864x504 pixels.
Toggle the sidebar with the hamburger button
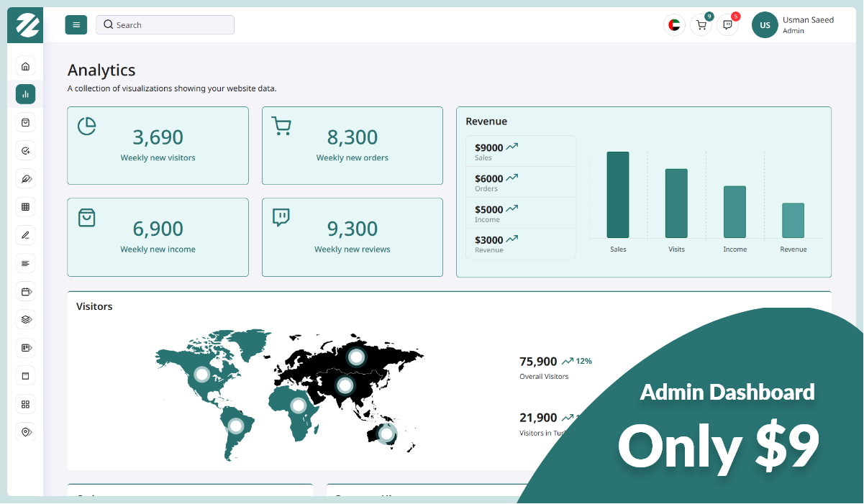pyautogui.click(x=76, y=24)
